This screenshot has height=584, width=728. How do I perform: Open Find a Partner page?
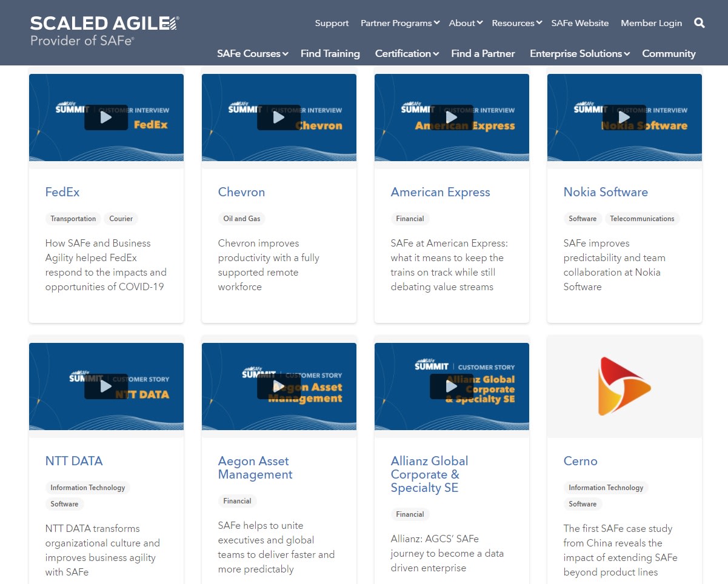click(483, 53)
